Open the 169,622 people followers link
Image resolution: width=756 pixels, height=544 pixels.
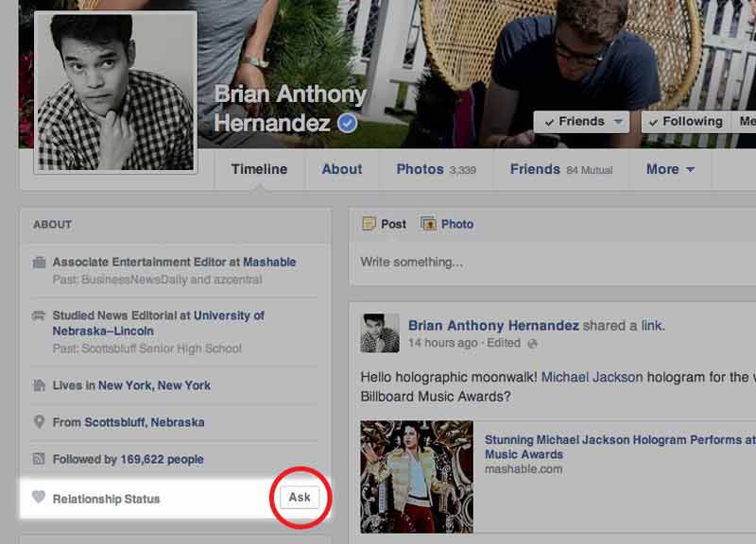(162, 460)
